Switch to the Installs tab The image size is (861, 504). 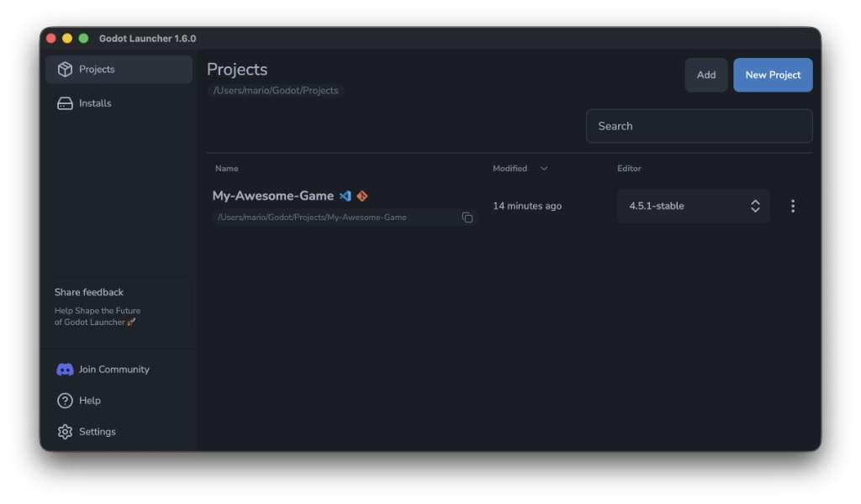95,102
